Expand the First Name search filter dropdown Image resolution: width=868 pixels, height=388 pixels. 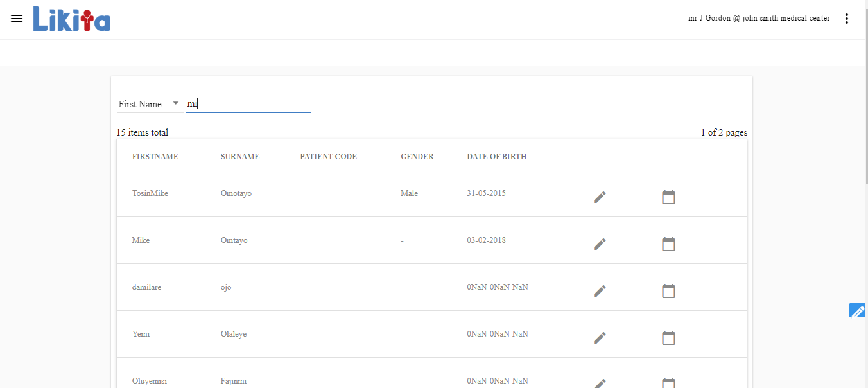(149, 104)
